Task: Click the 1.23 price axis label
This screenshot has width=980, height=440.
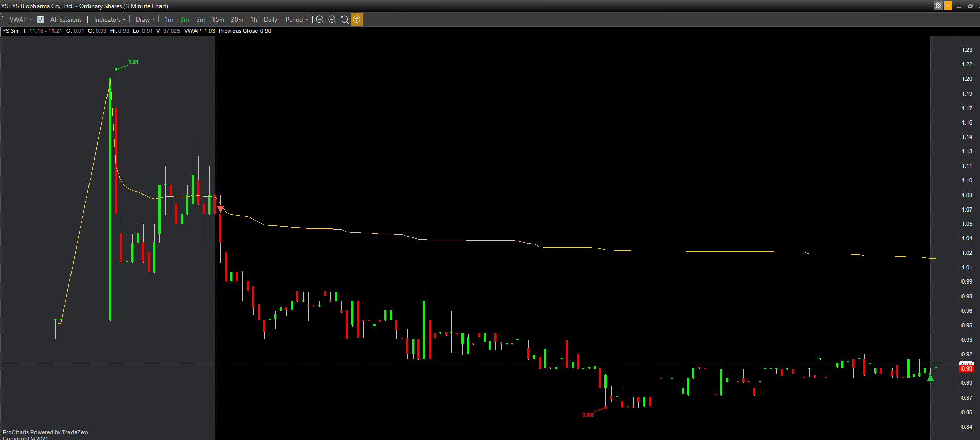Action: (x=967, y=50)
